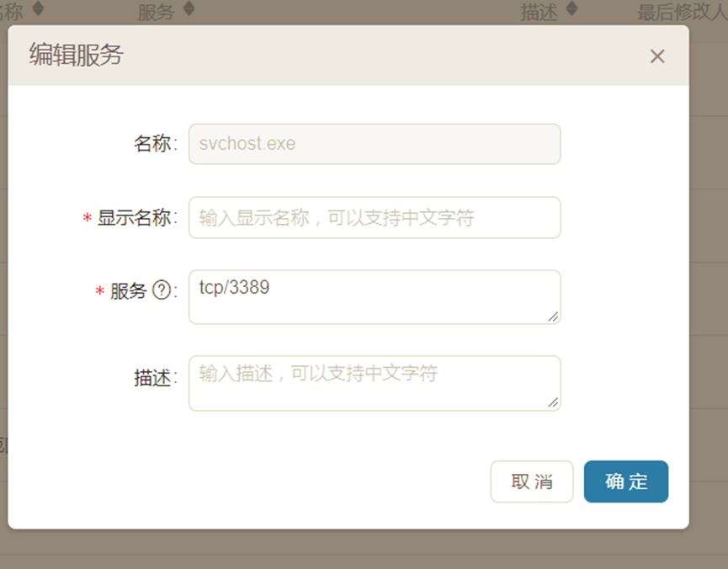The image size is (728, 569).
Task: Click into the tcp/3389 service textarea
Action: pyautogui.click(x=375, y=296)
